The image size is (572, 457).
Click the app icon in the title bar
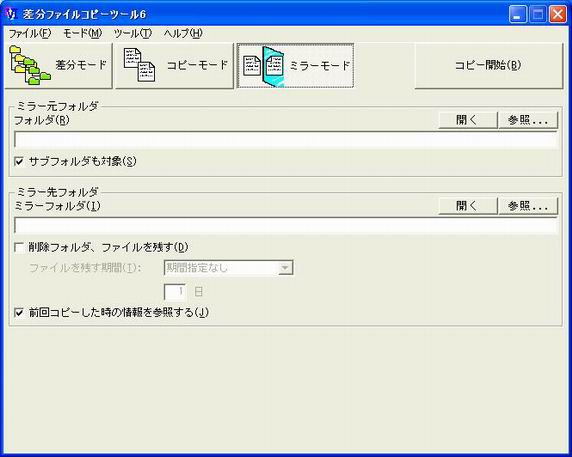pos(12,14)
